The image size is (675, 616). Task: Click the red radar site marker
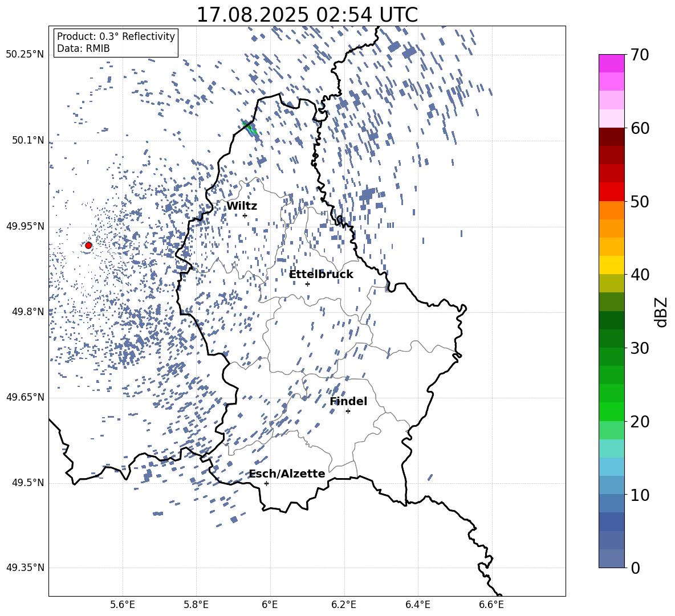88,245
